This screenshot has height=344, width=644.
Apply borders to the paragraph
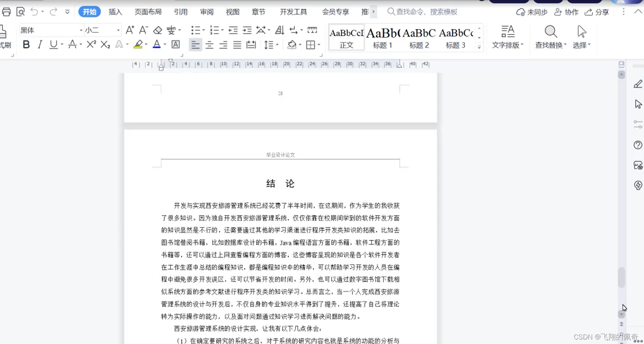click(x=311, y=45)
